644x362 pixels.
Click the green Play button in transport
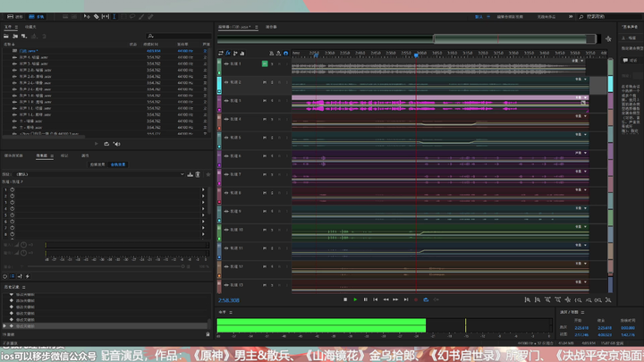coord(355,299)
